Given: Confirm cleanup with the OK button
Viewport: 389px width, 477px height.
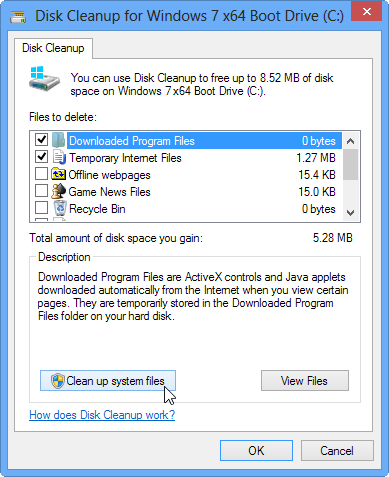Looking at the screenshot, I should pyautogui.click(x=256, y=451).
